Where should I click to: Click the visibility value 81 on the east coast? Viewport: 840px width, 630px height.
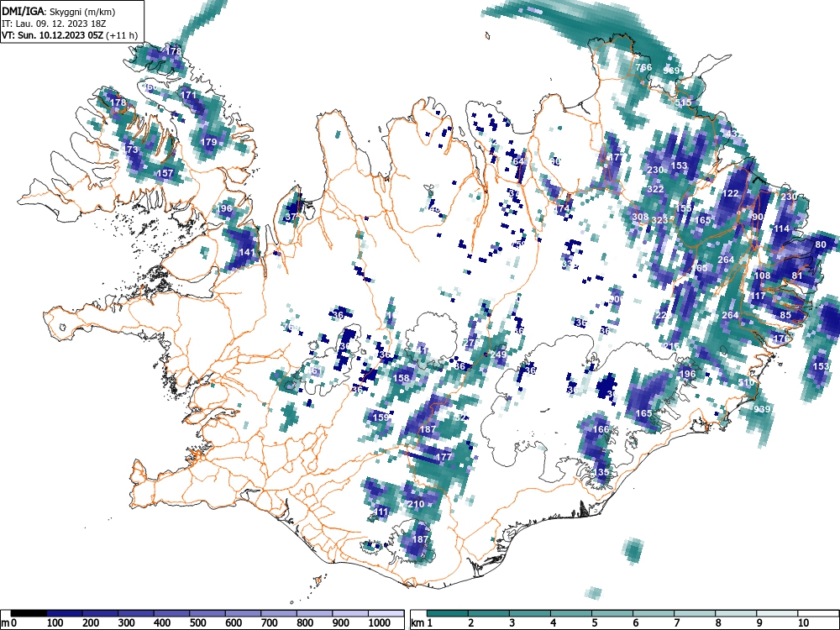[797, 276]
